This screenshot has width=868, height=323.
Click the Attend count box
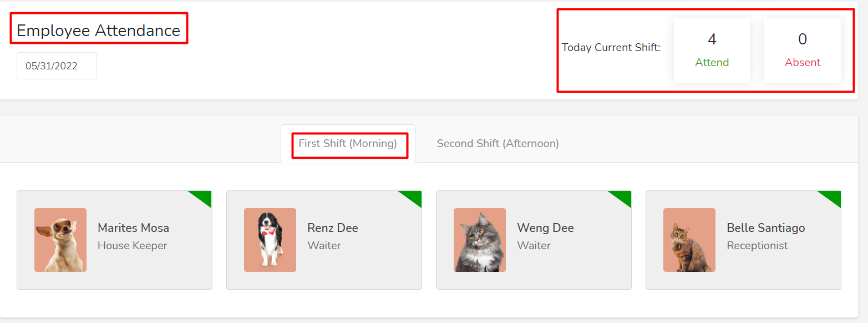coord(712,51)
